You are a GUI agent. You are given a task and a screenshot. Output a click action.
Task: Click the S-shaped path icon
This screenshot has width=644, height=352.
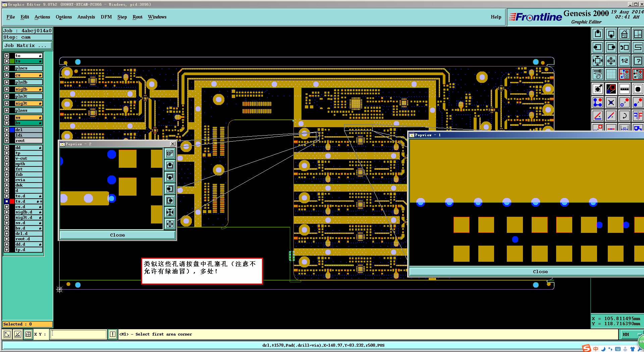click(638, 47)
